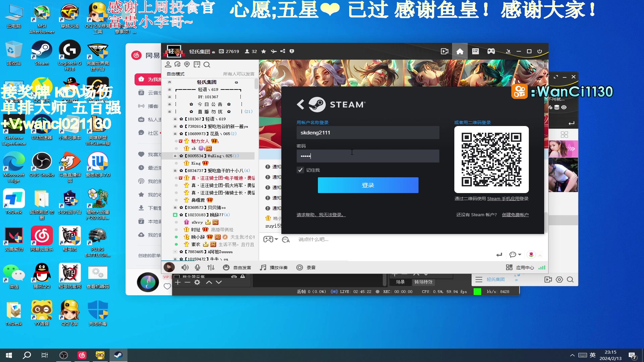Click the send enter arrow in chat

(x=499, y=255)
